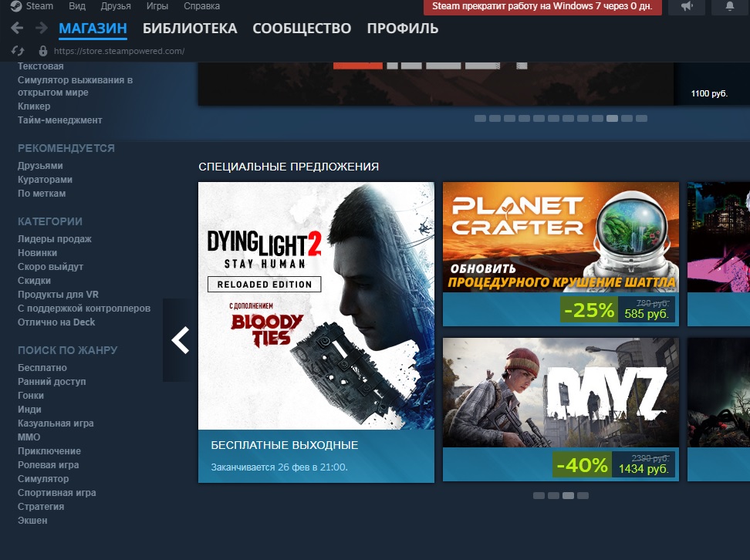
Task: Select first page dot of featured carousel
Action: pos(480,118)
